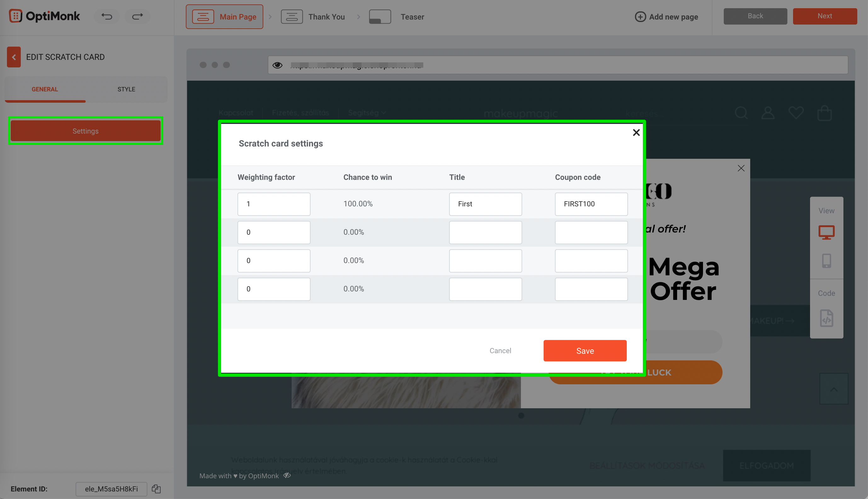Click the OptiMonk logo
This screenshot has width=868, height=499.
[x=44, y=16]
